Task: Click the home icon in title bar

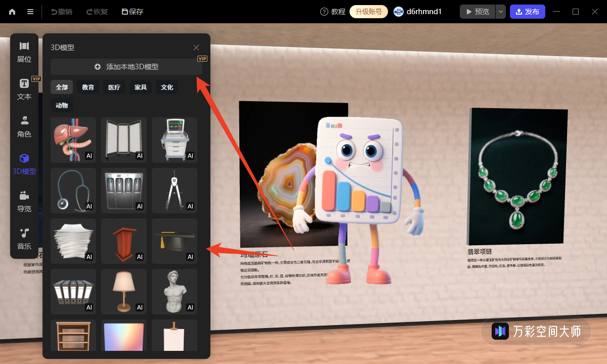Action: tap(12, 12)
